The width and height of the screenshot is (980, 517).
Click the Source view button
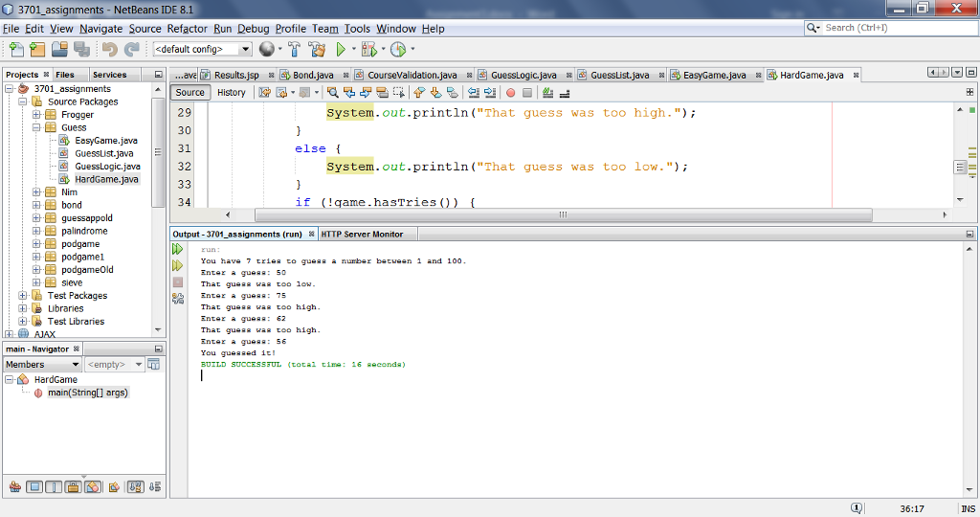[190, 93]
